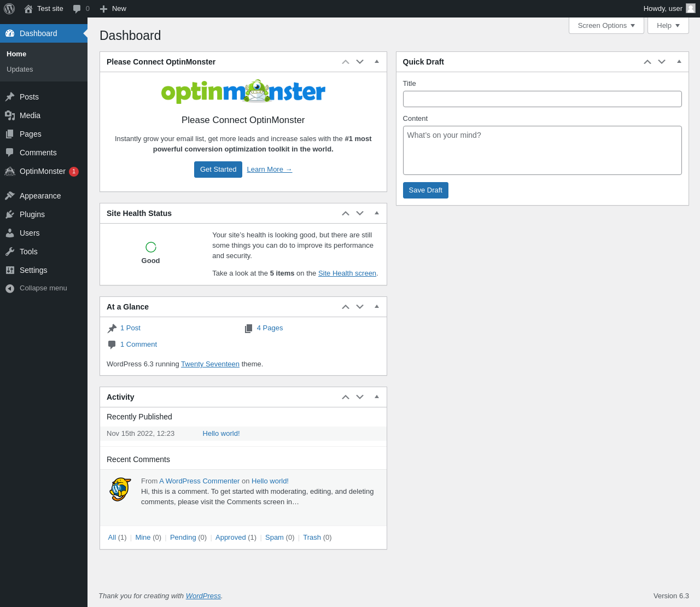Move Quick Draft widget up
Viewport: 700px width, 607px height.
(647, 62)
